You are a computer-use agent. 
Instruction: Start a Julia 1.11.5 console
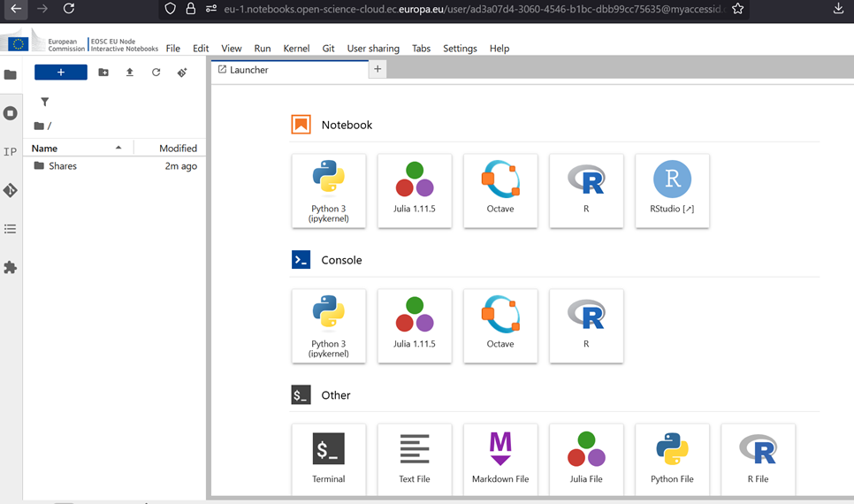coord(415,325)
